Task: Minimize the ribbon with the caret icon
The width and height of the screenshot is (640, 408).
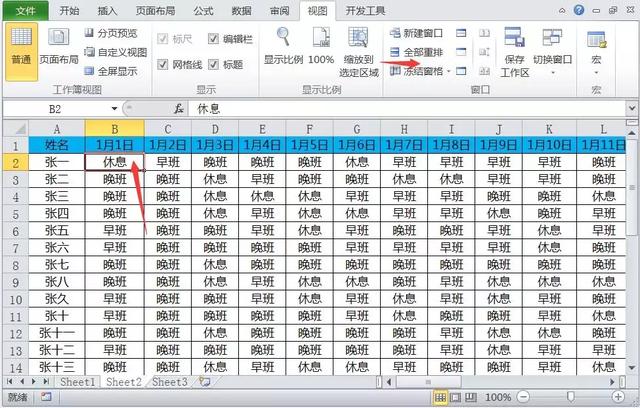Action: click(x=562, y=11)
